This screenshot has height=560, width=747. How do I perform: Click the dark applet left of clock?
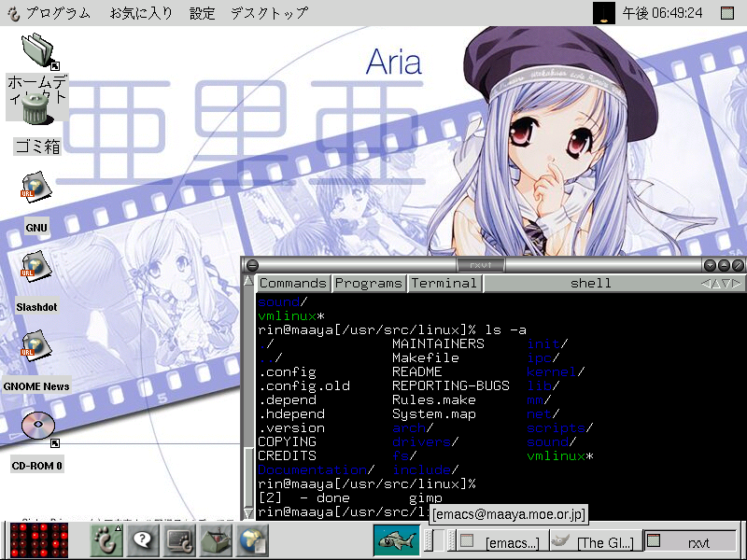603,13
